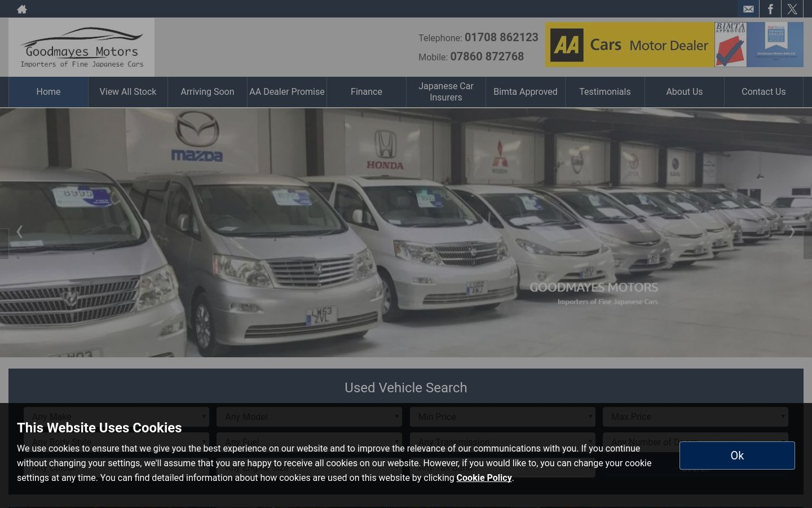Open the Facebook icon link
This screenshot has height=508, width=812.
770,9
